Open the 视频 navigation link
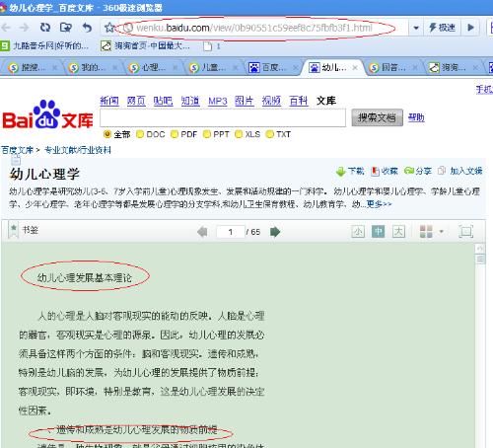Viewport: 493px width, 448px height. pos(271,101)
